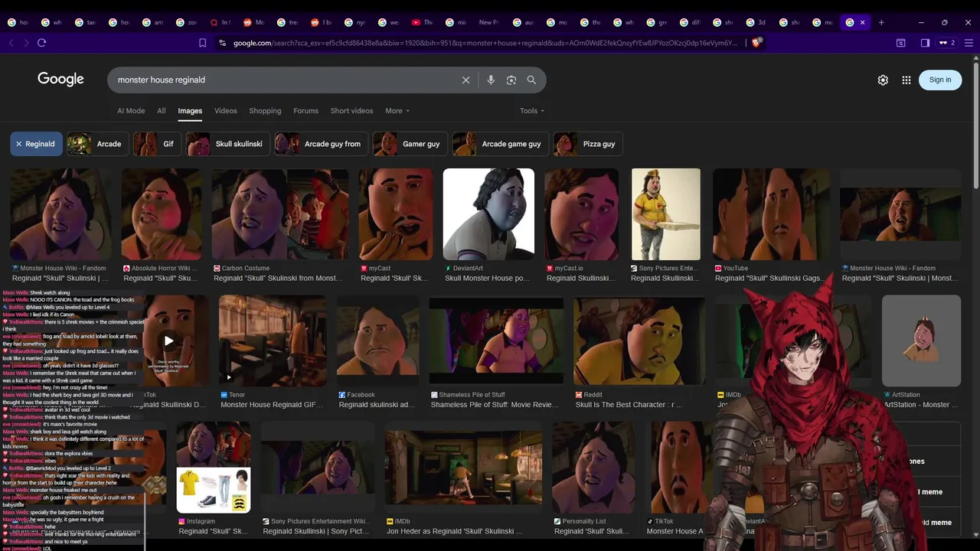This screenshot has width=980, height=551.
Task: Open IMDb Jon Heder as Reginald link
Action: point(454,531)
